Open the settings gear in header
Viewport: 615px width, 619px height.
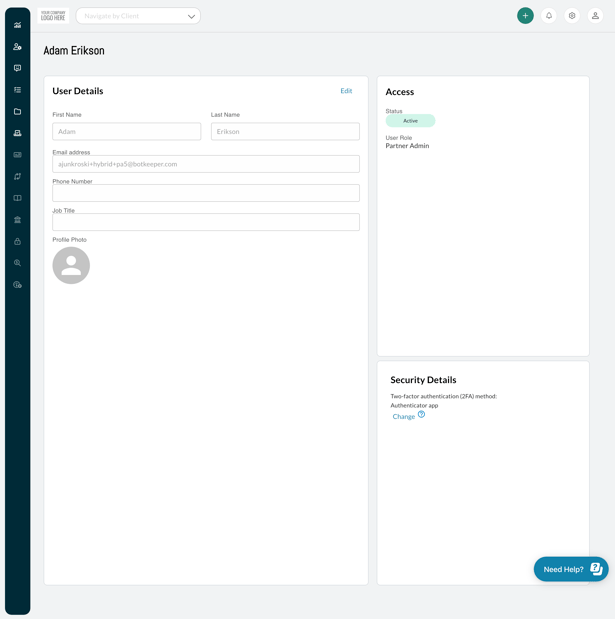click(572, 16)
